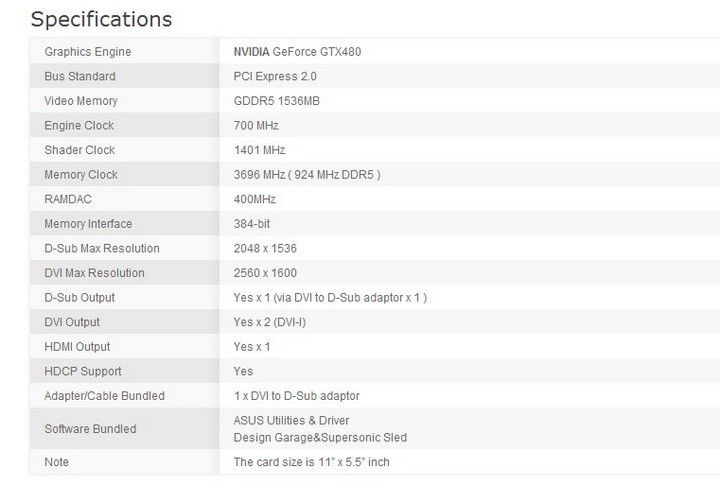This screenshot has width=720, height=503.
Task: Select the Memory Clock row label
Action: pyautogui.click(x=81, y=175)
